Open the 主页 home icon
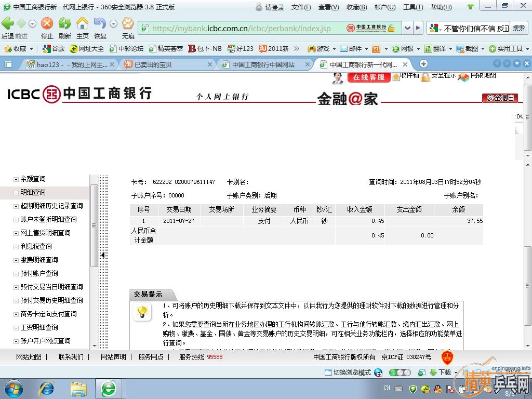This screenshot has height=399, width=532. click(x=82, y=24)
